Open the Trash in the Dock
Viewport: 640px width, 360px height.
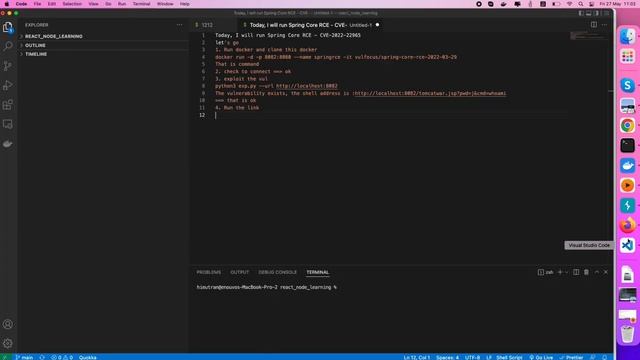[x=627, y=334]
